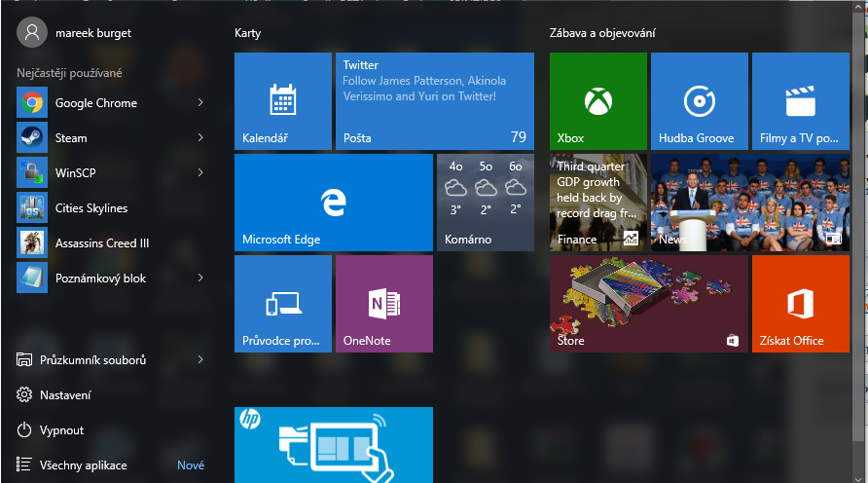Open the News tile photo
Image resolution: width=868 pixels, height=483 pixels.
750,203
